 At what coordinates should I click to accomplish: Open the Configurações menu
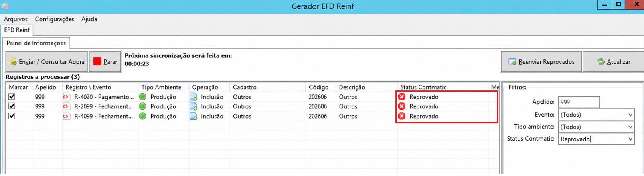click(x=55, y=19)
